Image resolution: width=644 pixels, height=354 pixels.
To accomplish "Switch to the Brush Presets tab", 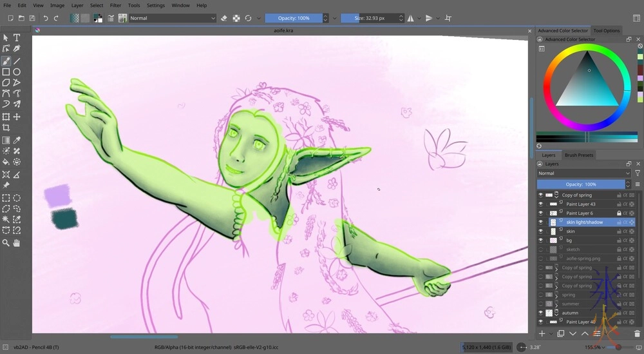I will [x=578, y=155].
